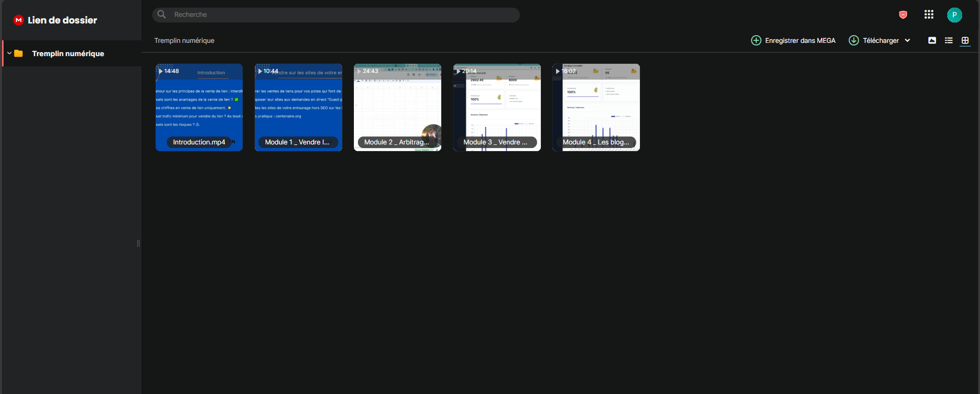Expand the Télécharger dropdown arrow
Image resolution: width=980 pixels, height=394 pixels.
tap(907, 40)
